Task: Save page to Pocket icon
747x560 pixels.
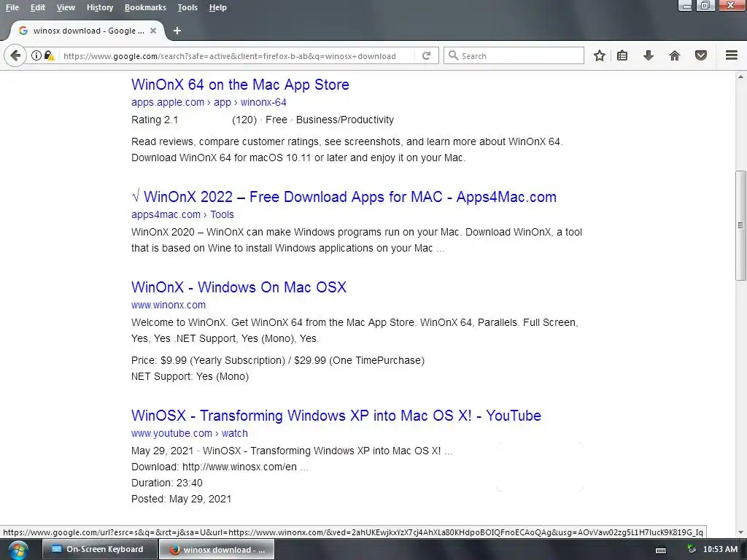Action: click(701, 55)
